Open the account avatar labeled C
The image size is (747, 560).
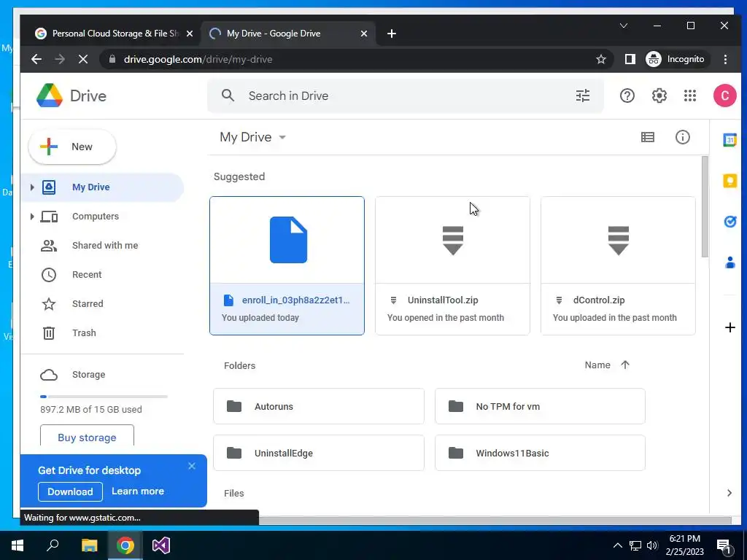click(724, 96)
